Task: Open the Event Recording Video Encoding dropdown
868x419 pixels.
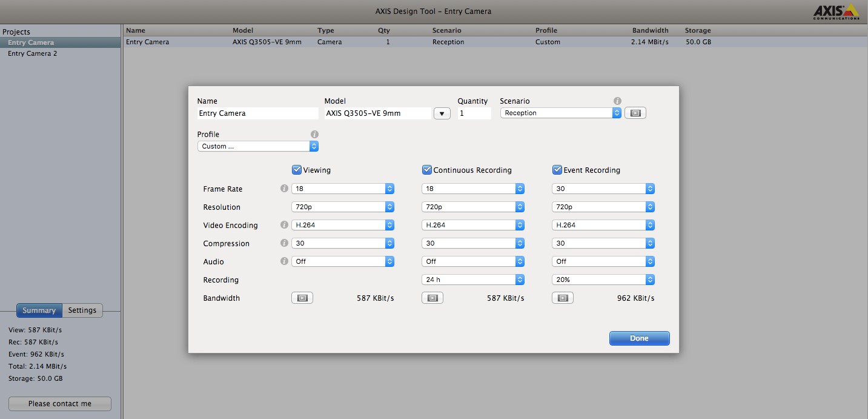Action: click(603, 225)
